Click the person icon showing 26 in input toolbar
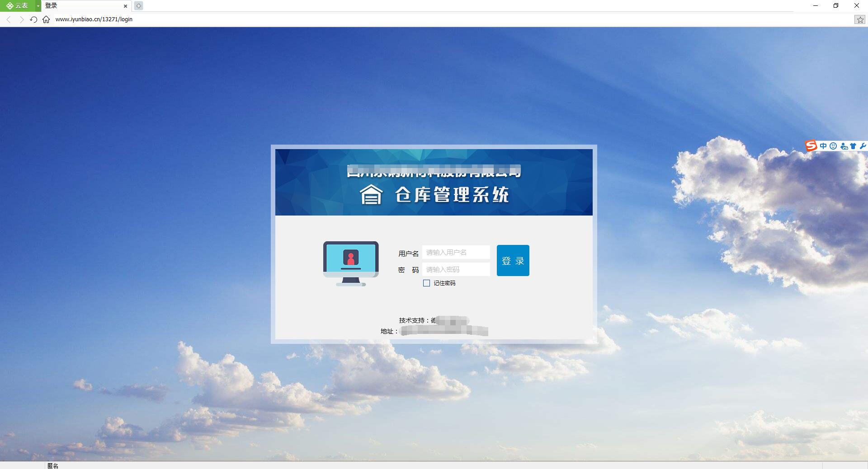Image resolution: width=868 pixels, height=469 pixels. [844, 145]
